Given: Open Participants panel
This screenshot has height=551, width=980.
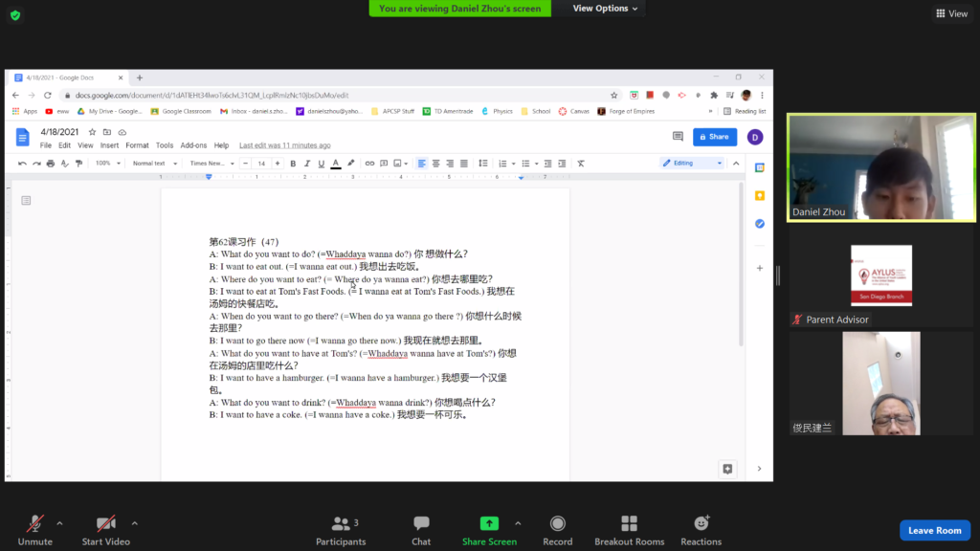Looking at the screenshot, I should coord(341,530).
